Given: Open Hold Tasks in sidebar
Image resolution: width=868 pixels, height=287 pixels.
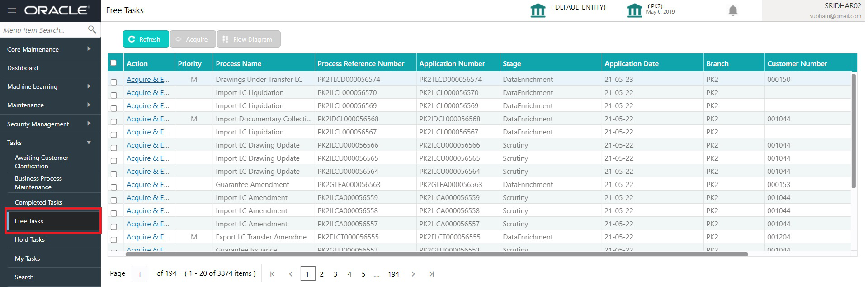Looking at the screenshot, I should [x=30, y=239].
